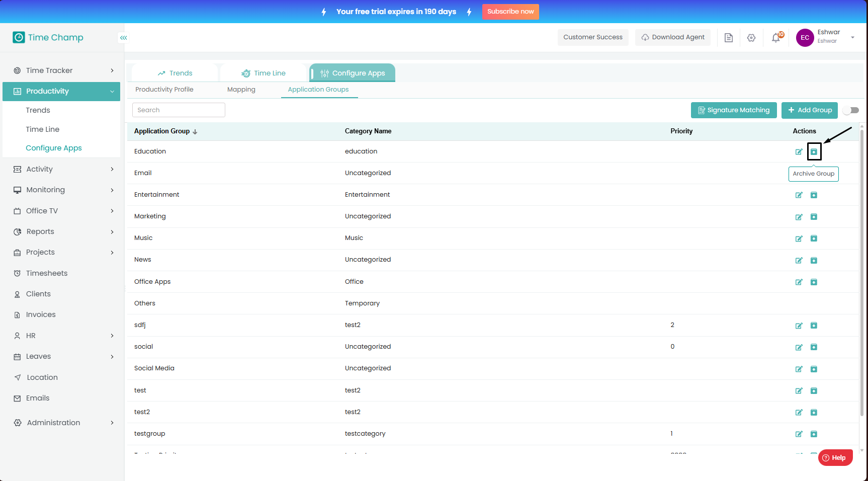Edit the testgroup row
This screenshot has height=481, width=868.
click(x=799, y=434)
